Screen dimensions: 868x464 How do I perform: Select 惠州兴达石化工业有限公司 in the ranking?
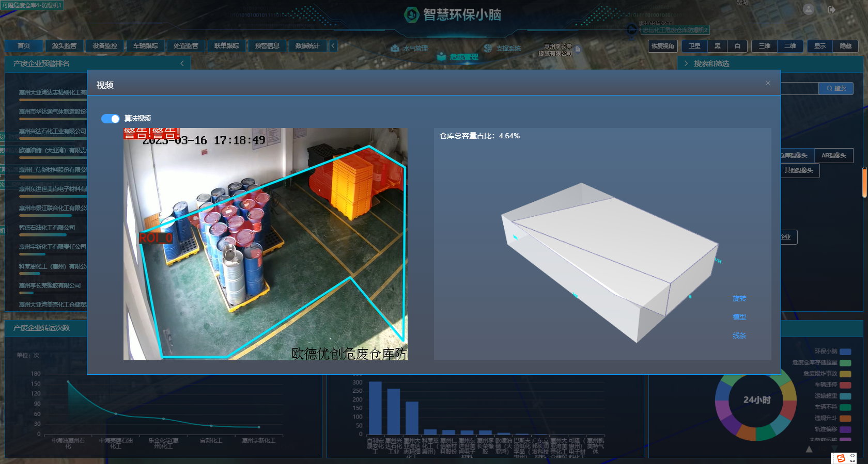[53, 131]
